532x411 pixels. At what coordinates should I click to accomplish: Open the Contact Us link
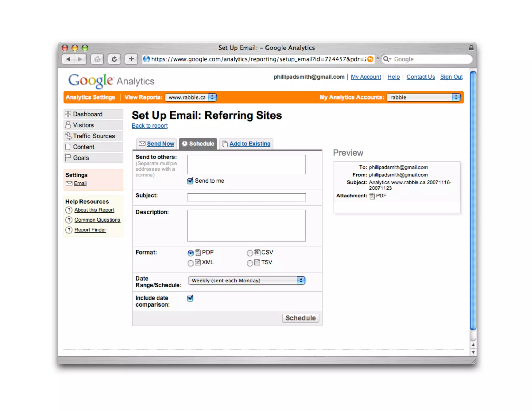pos(421,77)
